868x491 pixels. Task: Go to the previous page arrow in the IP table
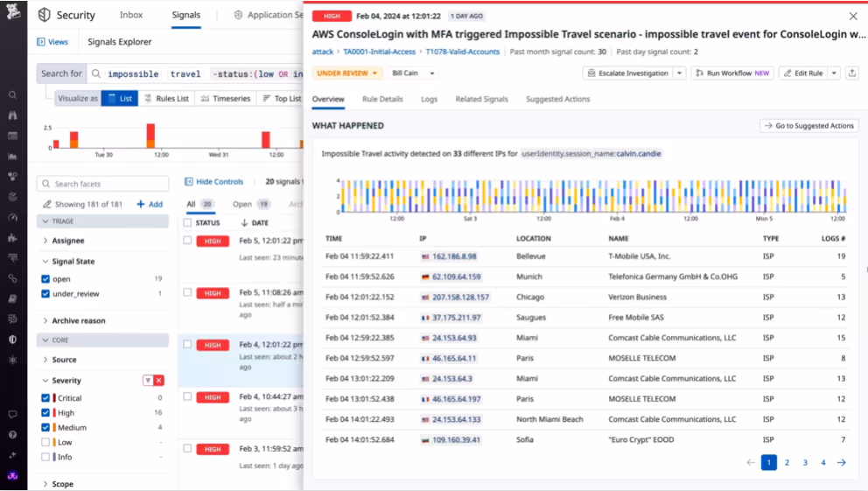coord(751,463)
